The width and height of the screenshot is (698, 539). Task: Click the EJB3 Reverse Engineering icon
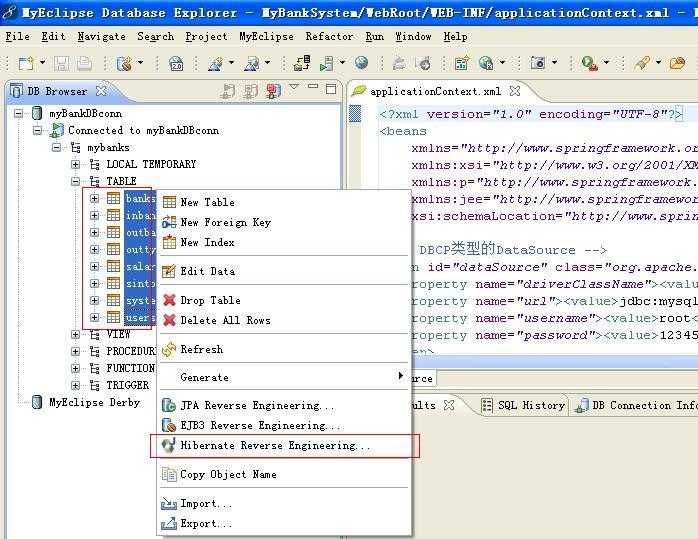click(169, 425)
